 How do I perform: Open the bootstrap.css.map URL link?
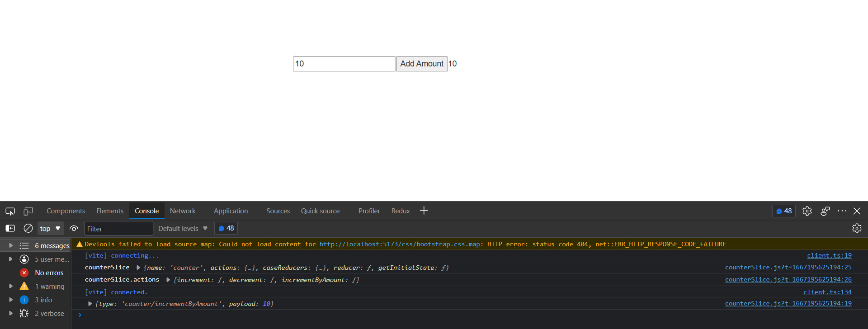pos(399,244)
